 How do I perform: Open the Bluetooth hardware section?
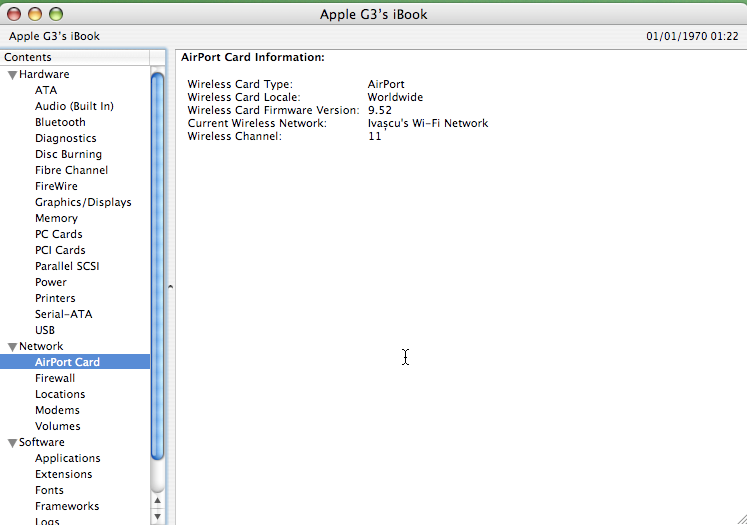click(60, 122)
